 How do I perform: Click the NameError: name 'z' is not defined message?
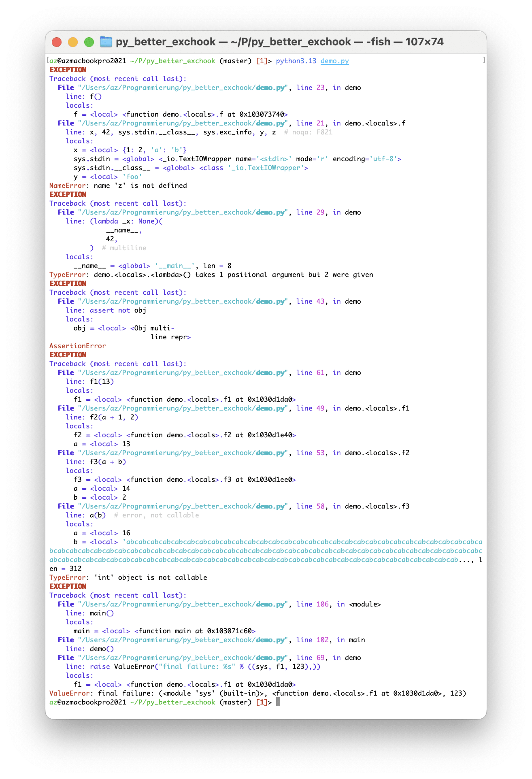pyautogui.click(x=118, y=185)
